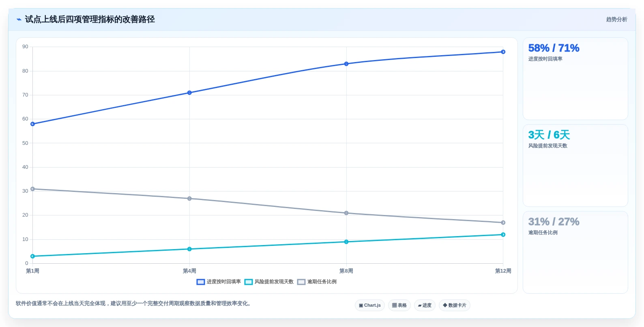The height and width of the screenshot is (327, 644).
Task: Click the y-axis value 10
Action: (x=26, y=239)
